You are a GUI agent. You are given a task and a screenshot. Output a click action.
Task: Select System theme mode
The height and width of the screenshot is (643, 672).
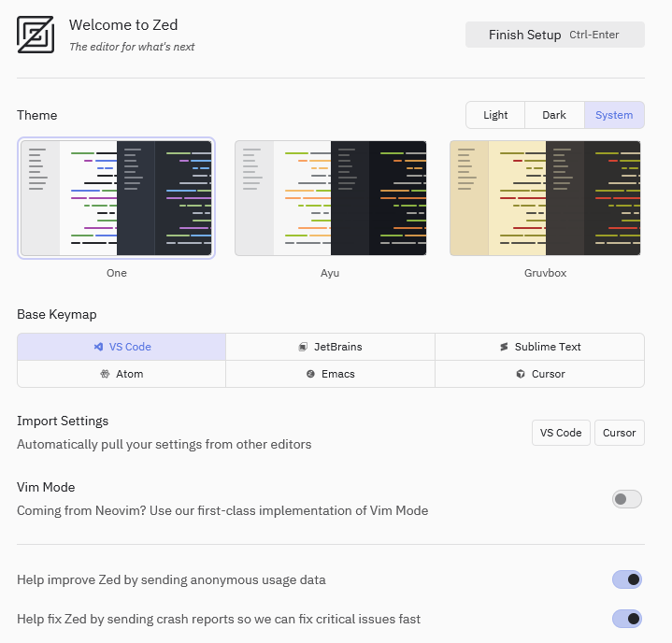614,115
